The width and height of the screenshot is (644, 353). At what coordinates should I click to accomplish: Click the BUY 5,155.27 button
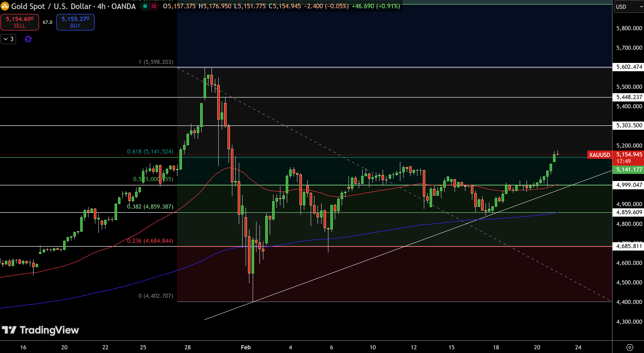(x=75, y=22)
